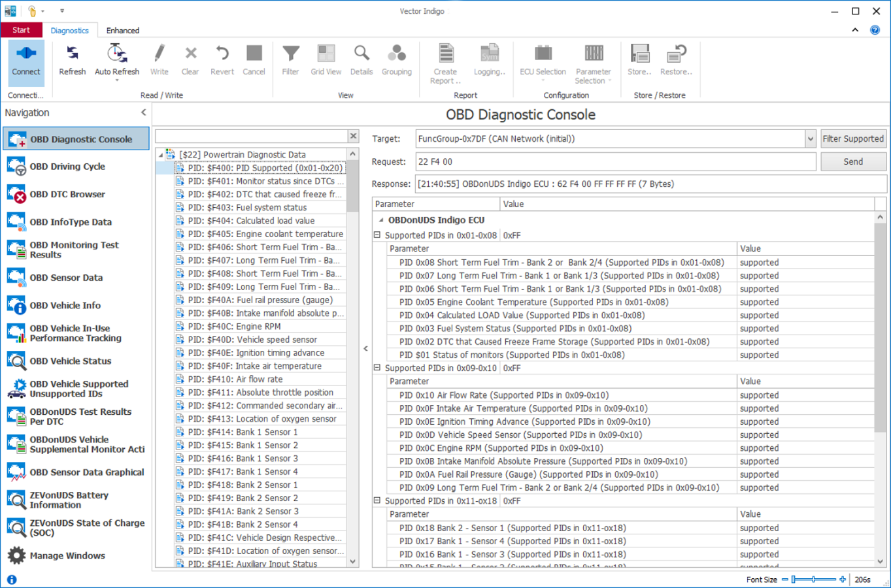Open OBD InfoType Data in Navigation
This screenshot has height=588, width=891.
pyautogui.click(x=76, y=222)
